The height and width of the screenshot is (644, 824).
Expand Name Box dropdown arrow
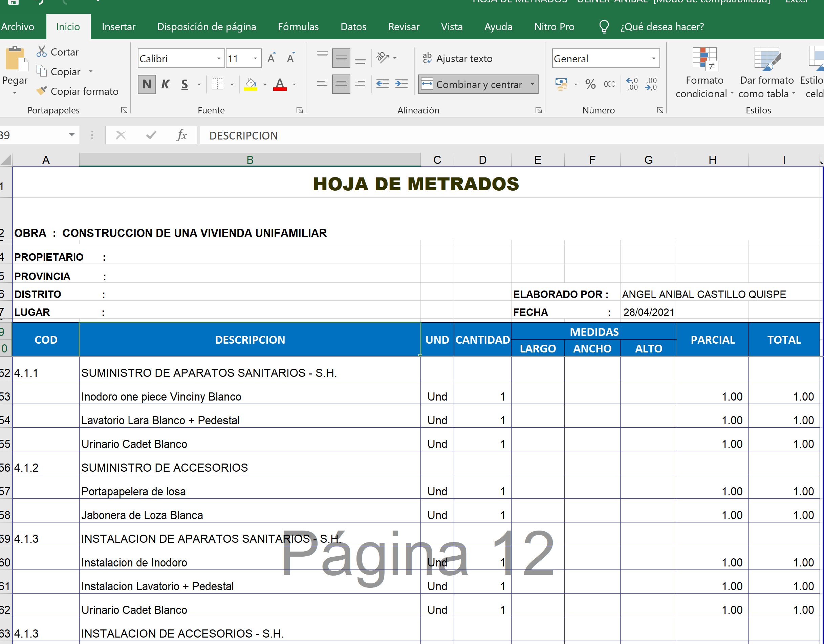click(72, 135)
